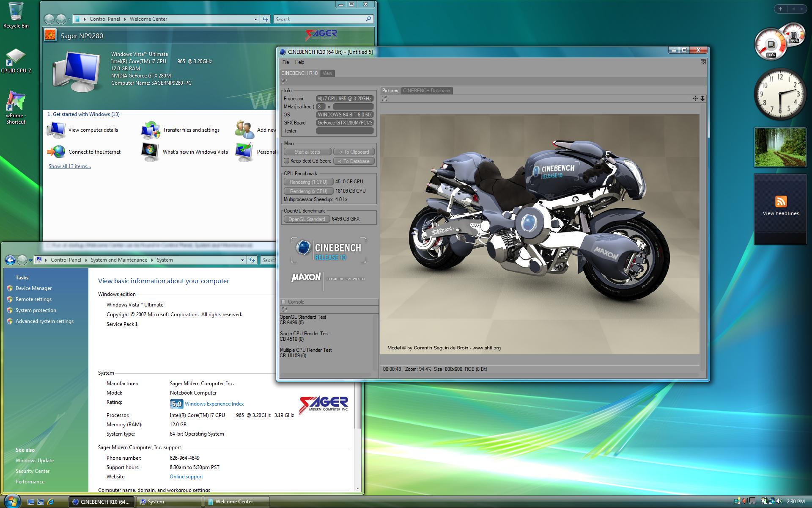Click the Windows Sidebar tray icon

coord(737,501)
